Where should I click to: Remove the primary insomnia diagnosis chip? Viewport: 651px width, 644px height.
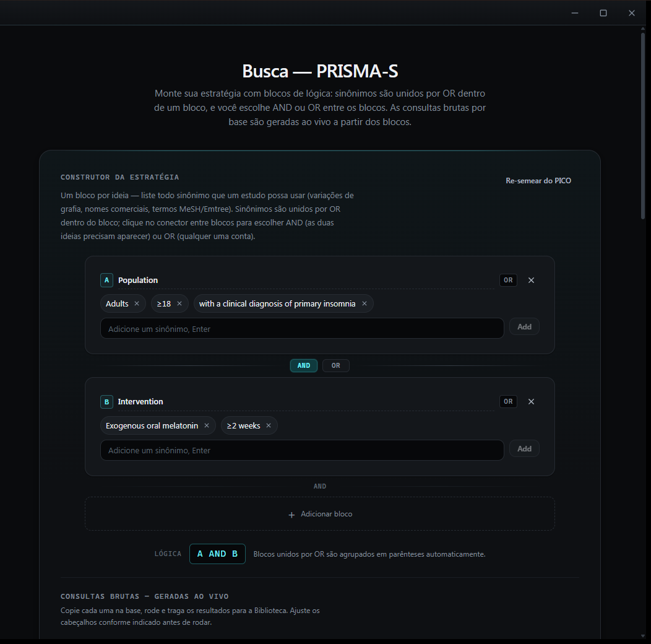(x=364, y=303)
